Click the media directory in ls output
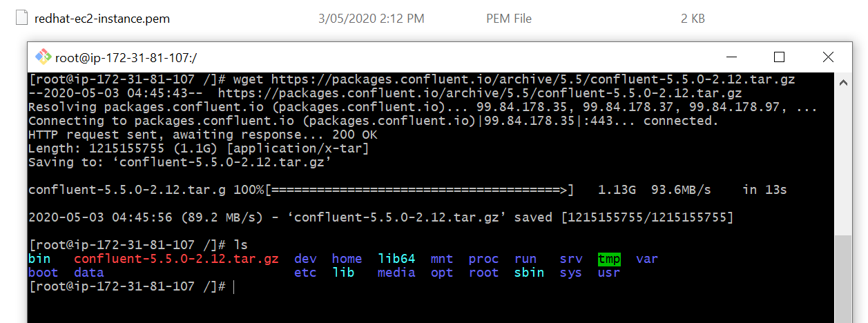Image resolution: width=868 pixels, height=323 pixels. (396, 273)
